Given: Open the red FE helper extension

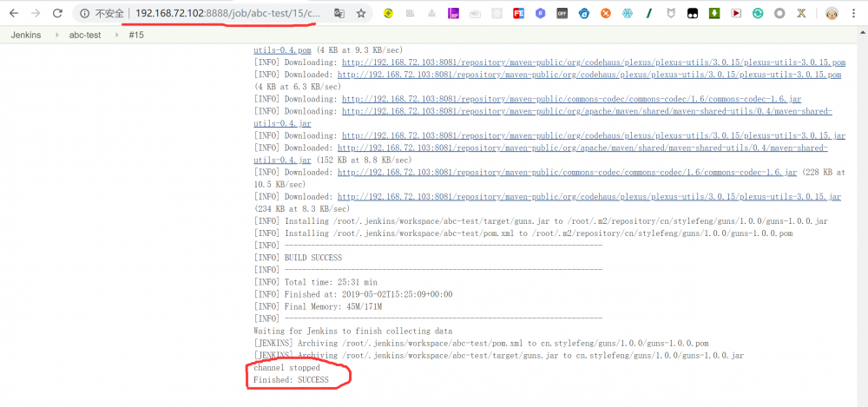Looking at the screenshot, I should click(x=519, y=13).
